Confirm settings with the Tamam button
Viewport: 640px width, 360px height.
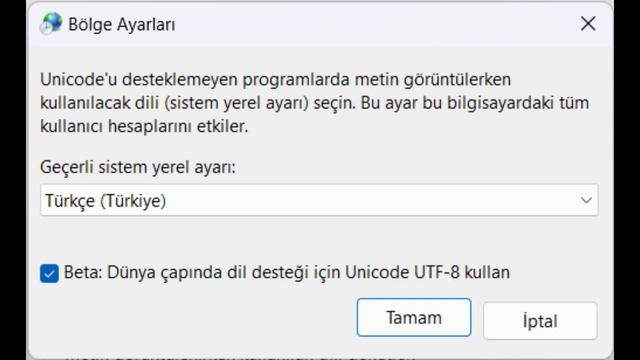point(414,317)
